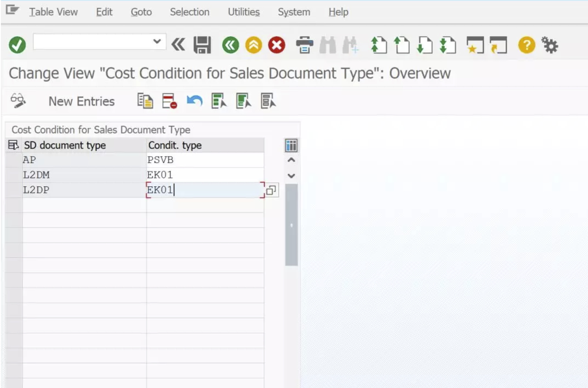Click the Create New Session icon
The height and width of the screenshot is (388, 588).
click(475, 45)
